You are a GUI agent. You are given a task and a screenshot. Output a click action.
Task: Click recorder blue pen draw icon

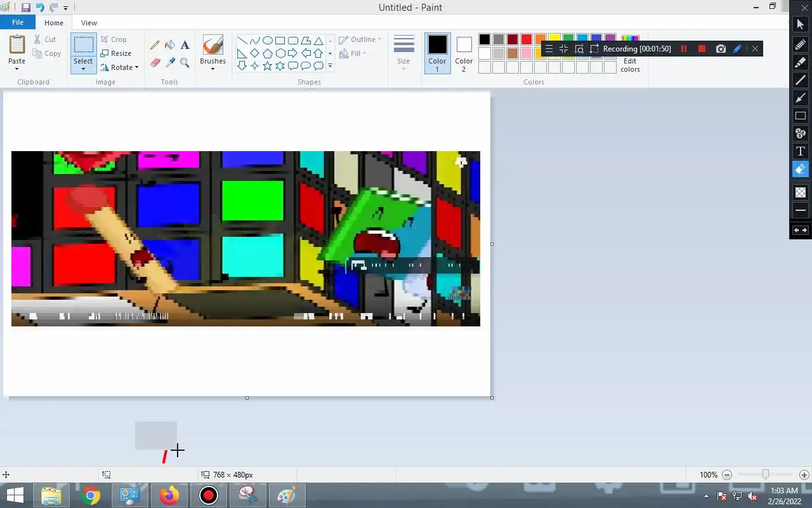pyautogui.click(x=737, y=49)
